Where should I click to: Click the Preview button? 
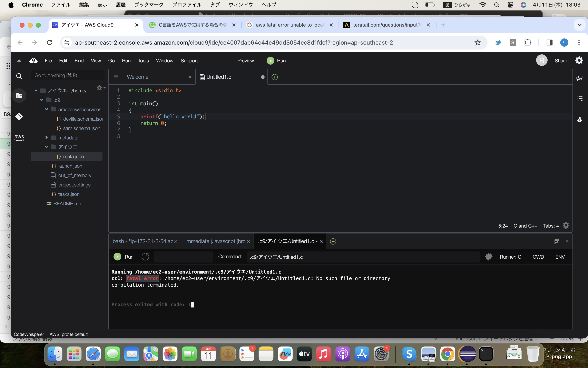[x=245, y=61]
